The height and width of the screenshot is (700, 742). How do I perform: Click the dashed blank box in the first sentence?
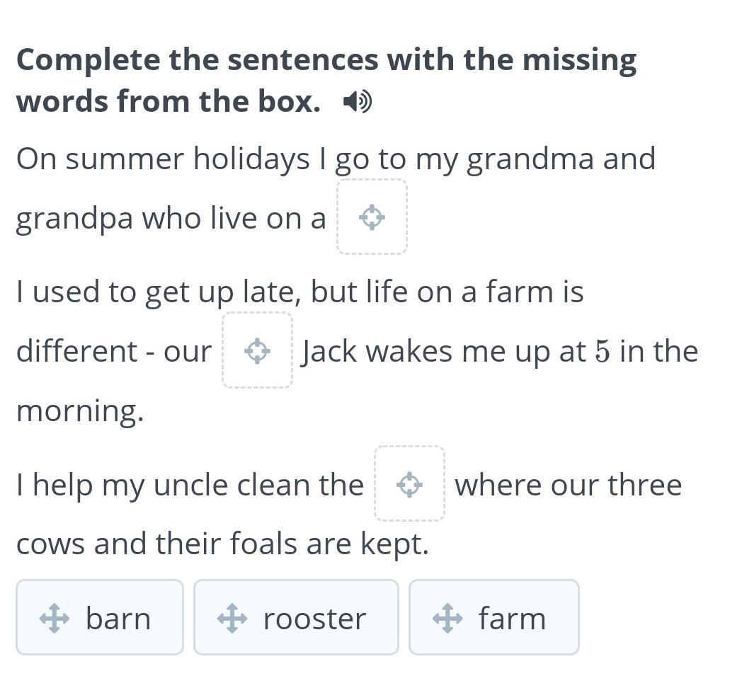(x=372, y=217)
